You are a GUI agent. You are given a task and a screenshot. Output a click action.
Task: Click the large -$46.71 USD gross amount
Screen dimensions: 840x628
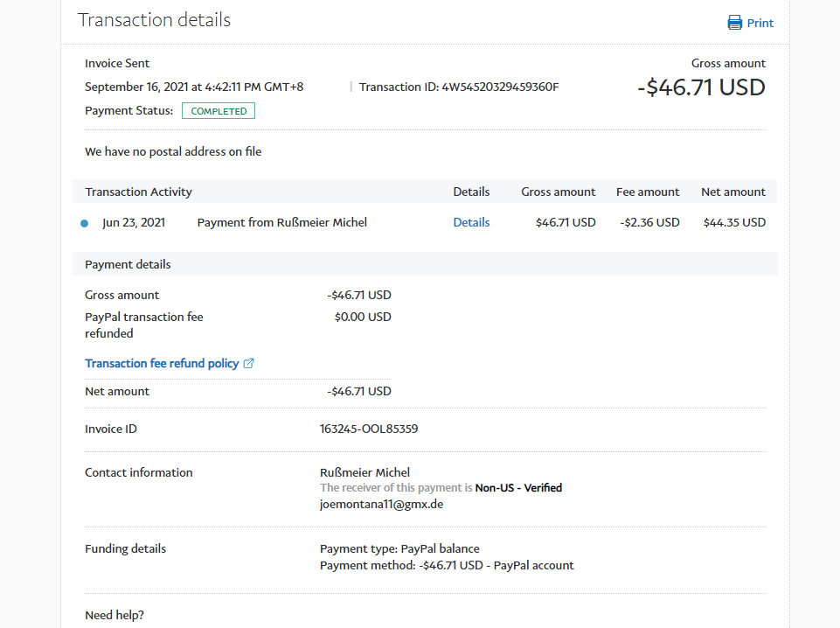click(x=701, y=87)
